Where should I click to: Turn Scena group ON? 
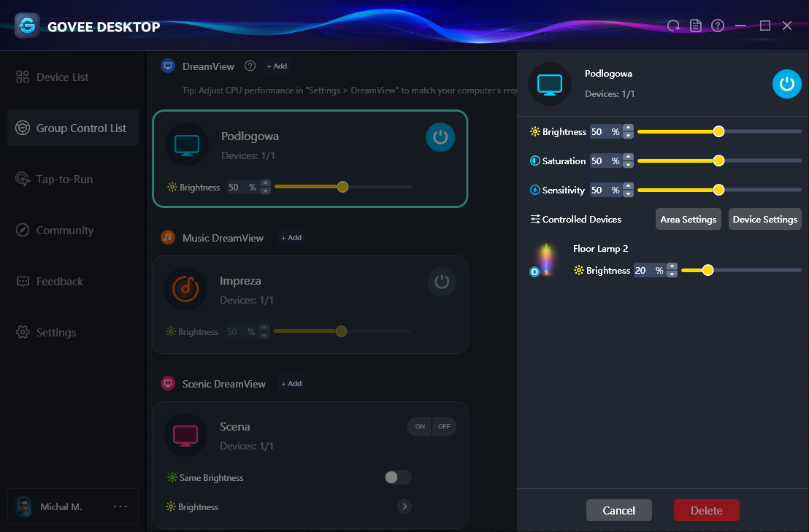(420, 426)
